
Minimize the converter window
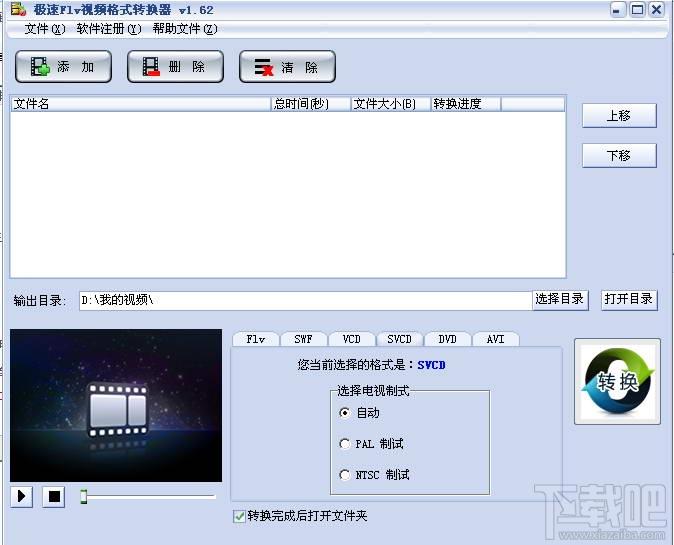[x=617, y=9]
